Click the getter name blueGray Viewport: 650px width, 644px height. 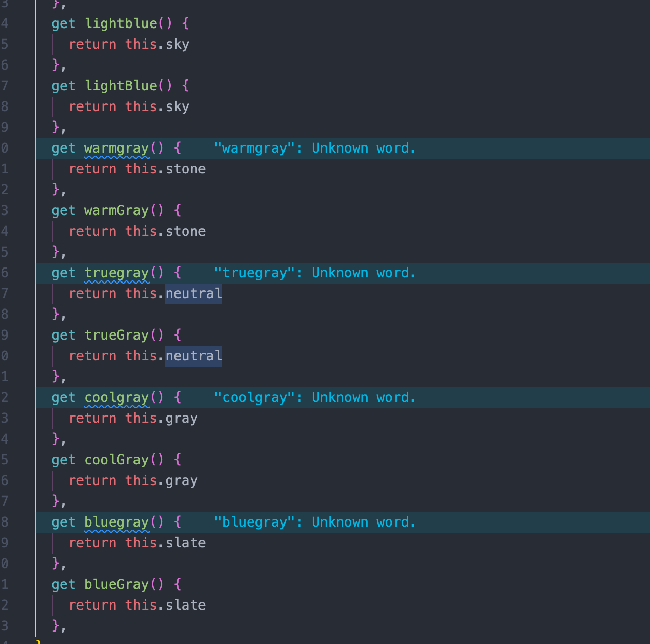[x=116, y=584]
